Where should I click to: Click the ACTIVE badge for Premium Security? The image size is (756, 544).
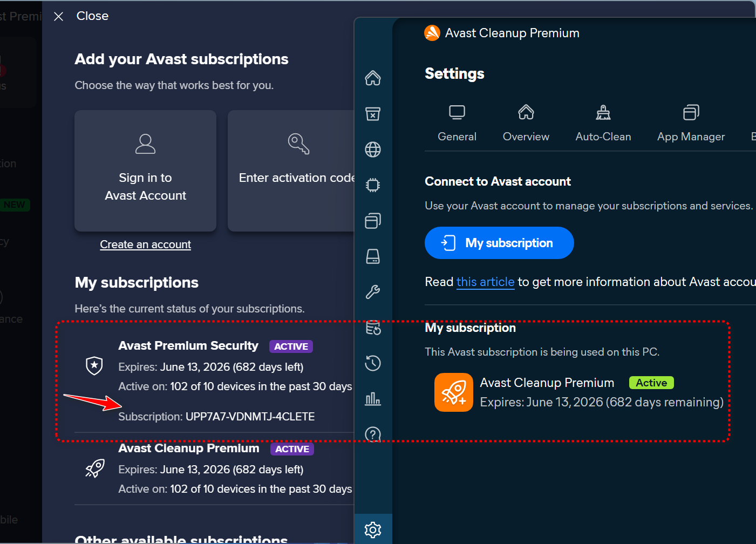291,346
